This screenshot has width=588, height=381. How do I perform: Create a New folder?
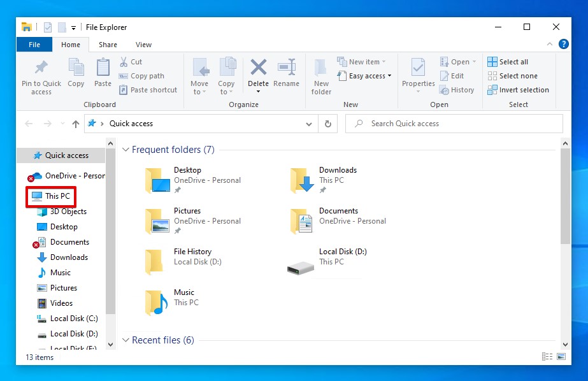321,76
